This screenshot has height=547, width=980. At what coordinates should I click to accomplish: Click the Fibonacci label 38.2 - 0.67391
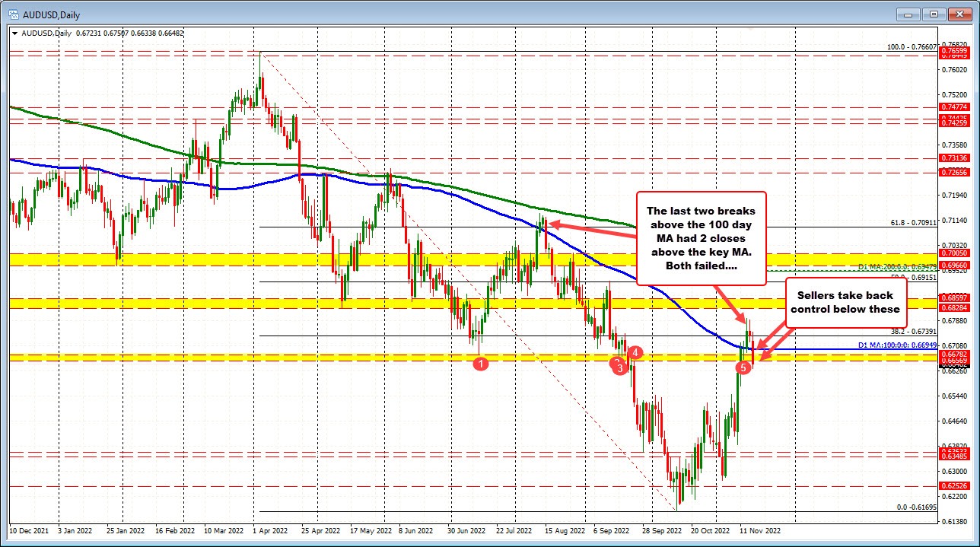[915, 332]
